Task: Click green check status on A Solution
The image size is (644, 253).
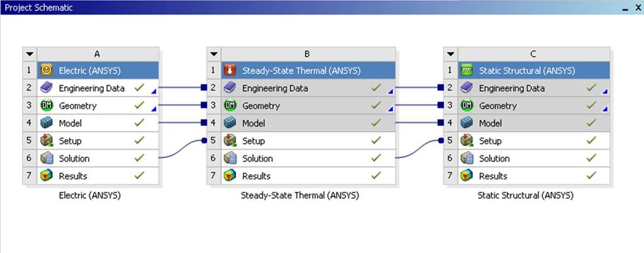Action: point(140,157)
